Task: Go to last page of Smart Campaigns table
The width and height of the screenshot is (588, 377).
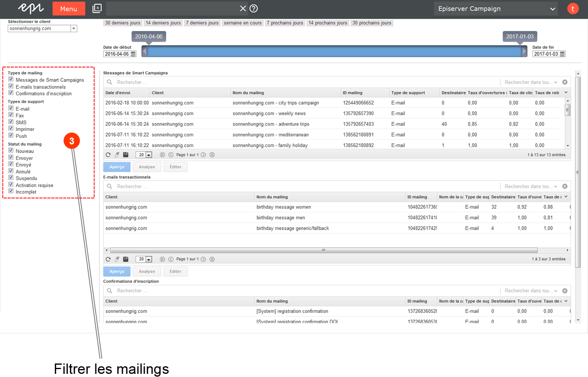Action: 212,155
